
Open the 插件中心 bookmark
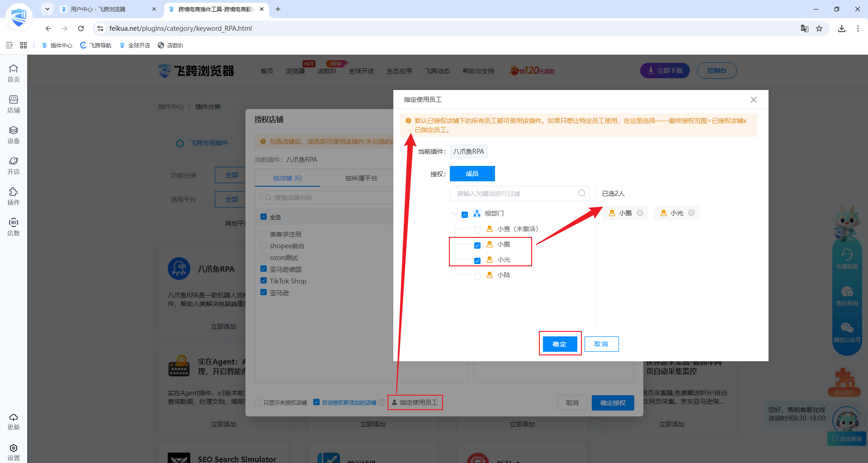tap(57, 45)
